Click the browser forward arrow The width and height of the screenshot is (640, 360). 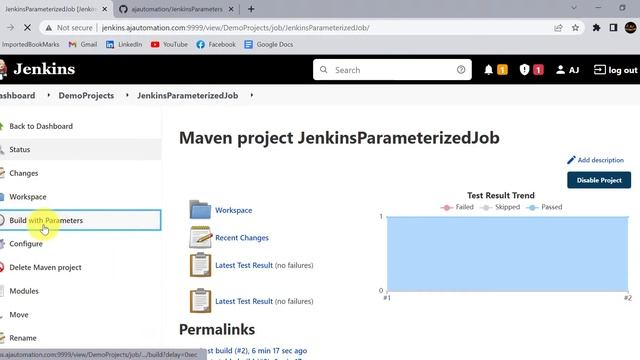[10, 28]
